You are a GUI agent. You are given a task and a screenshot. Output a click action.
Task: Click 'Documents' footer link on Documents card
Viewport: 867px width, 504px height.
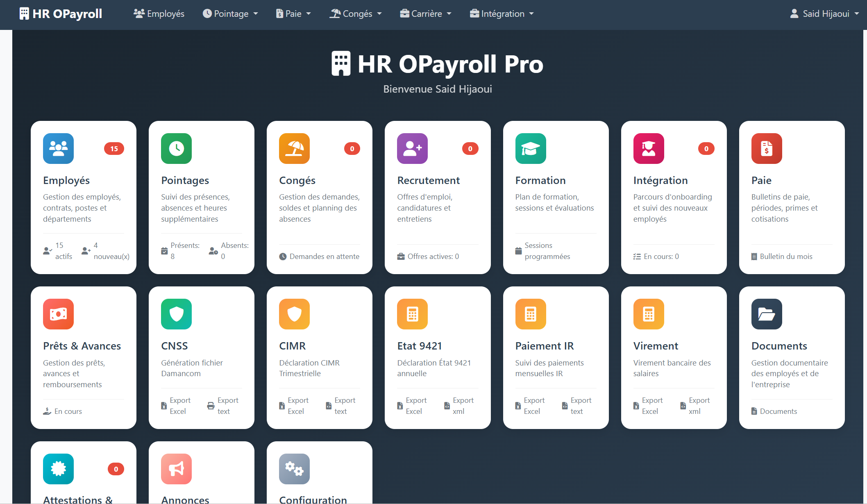click(774, 411)
